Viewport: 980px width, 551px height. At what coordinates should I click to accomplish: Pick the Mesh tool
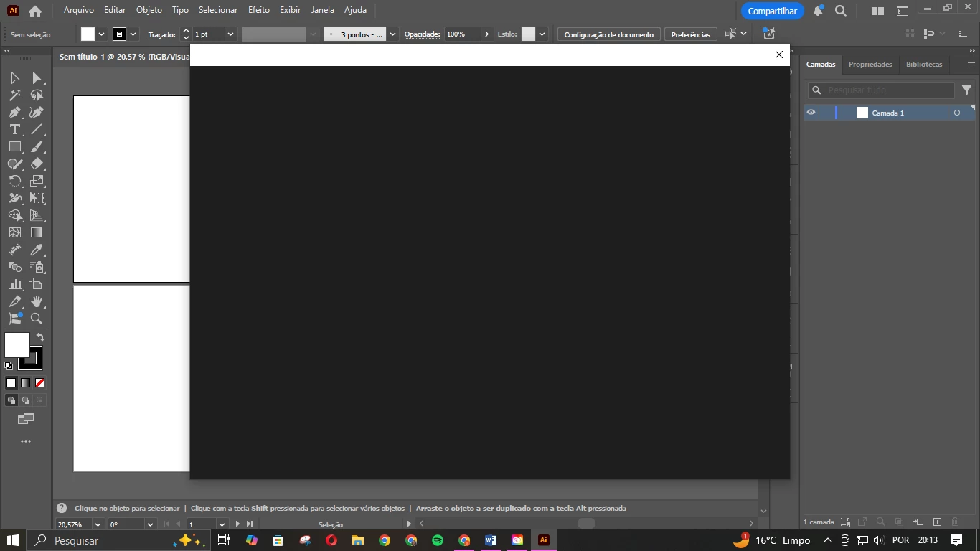[15, 232]
